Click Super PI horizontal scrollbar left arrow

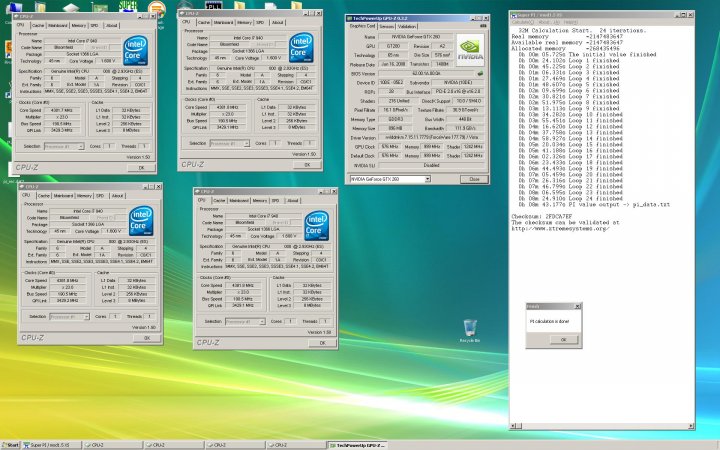[513, 427]
